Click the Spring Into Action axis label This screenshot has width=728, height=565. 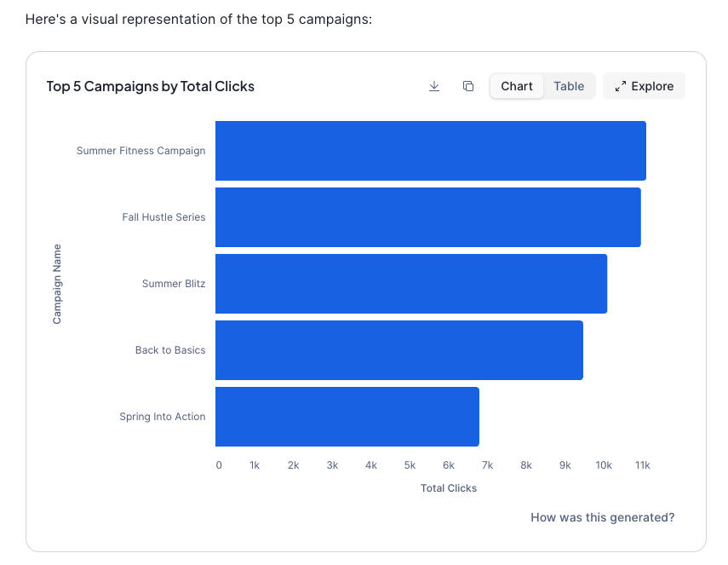coord(163,417)
